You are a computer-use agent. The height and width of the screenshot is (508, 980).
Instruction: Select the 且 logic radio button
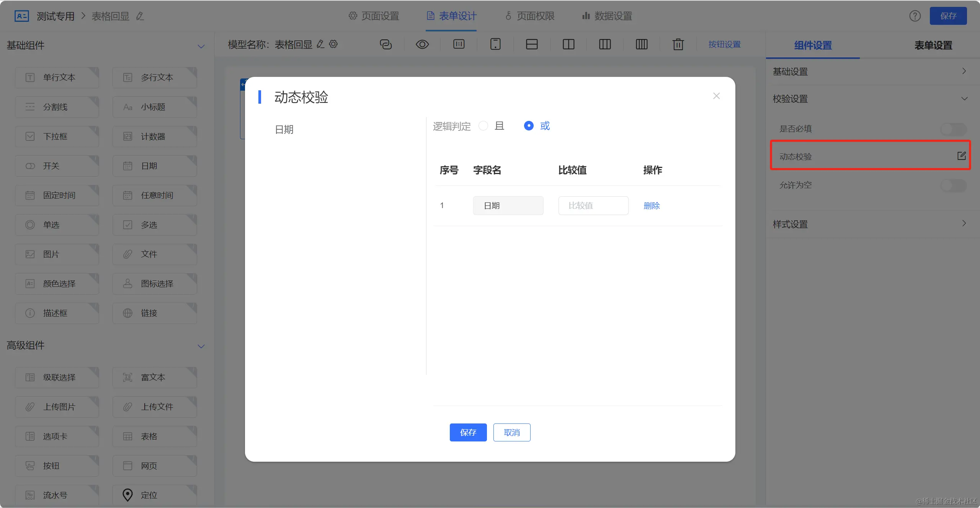(x=483, y=126)
